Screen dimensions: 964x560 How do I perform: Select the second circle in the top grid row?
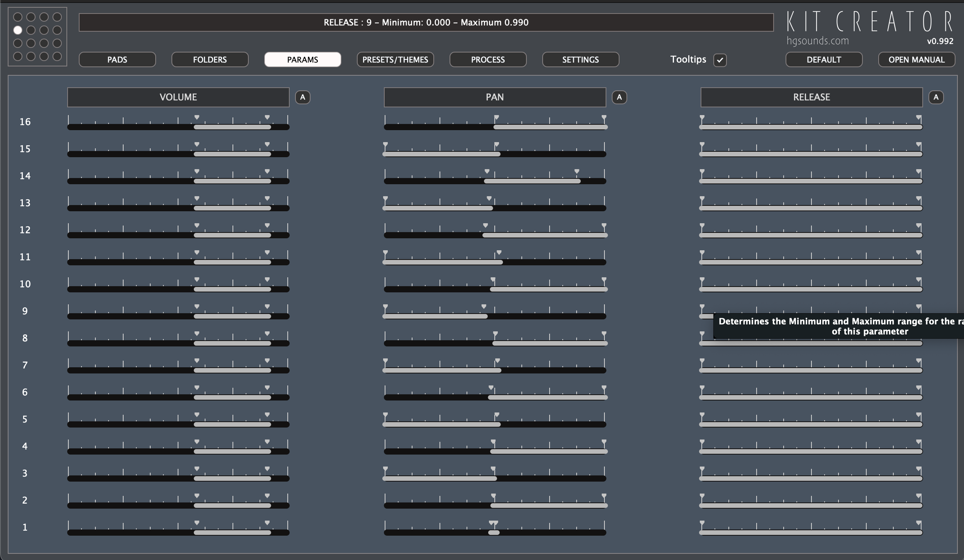31,17
